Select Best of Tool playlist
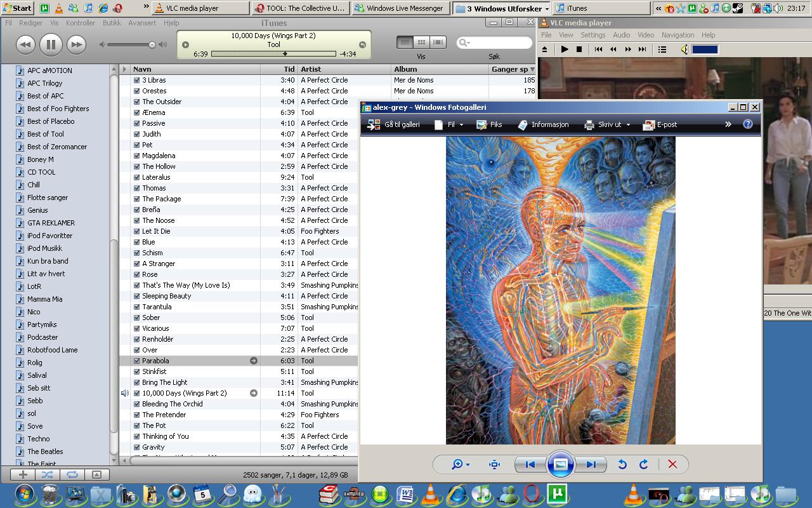Image resolution: width=812 pixels, height=508 pixels. click(46, 134)
